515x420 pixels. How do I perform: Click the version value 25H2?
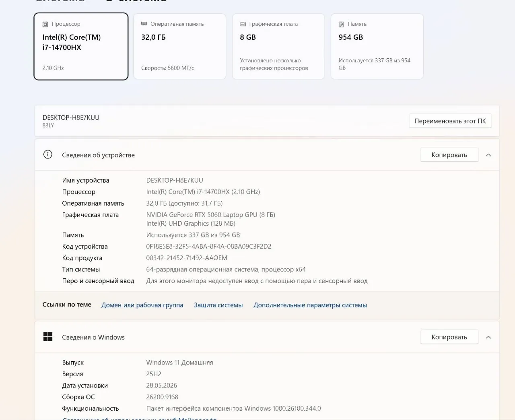coord(154,374)
